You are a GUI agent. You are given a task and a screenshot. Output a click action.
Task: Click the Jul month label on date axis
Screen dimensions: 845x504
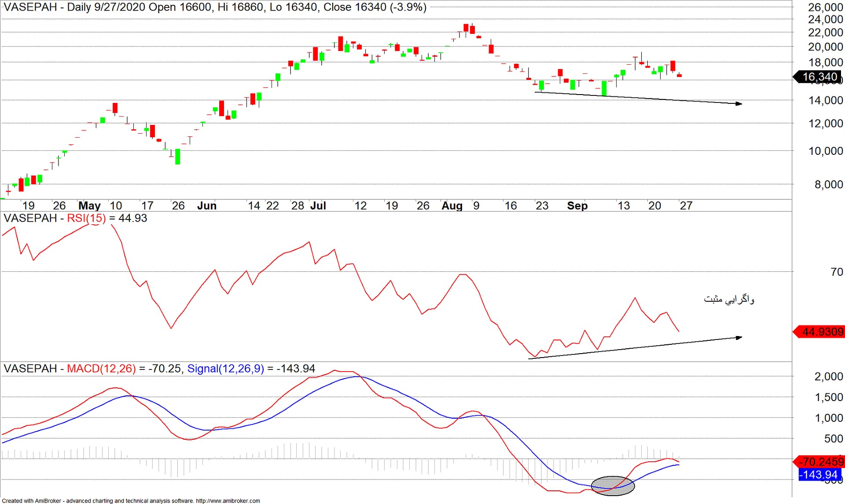pyautogui.click(x=318, y=206)
